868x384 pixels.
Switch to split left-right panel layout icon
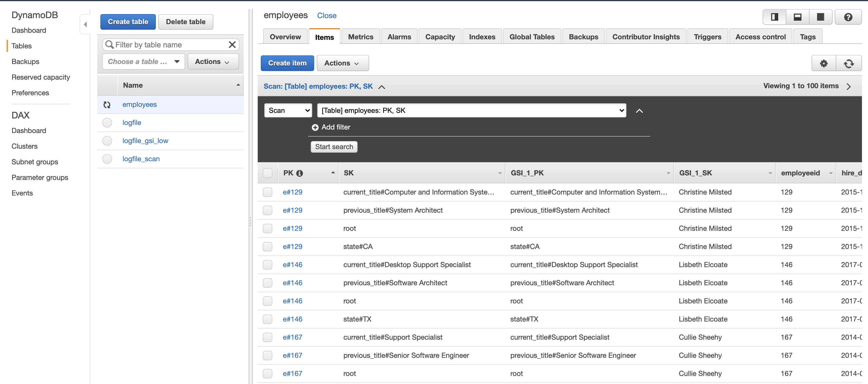(x=774, y=17)
